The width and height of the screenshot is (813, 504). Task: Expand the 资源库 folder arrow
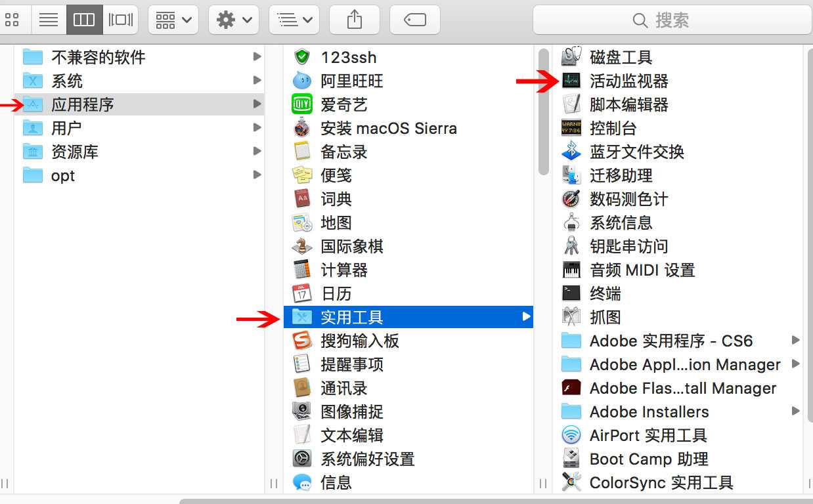point(257,152)
